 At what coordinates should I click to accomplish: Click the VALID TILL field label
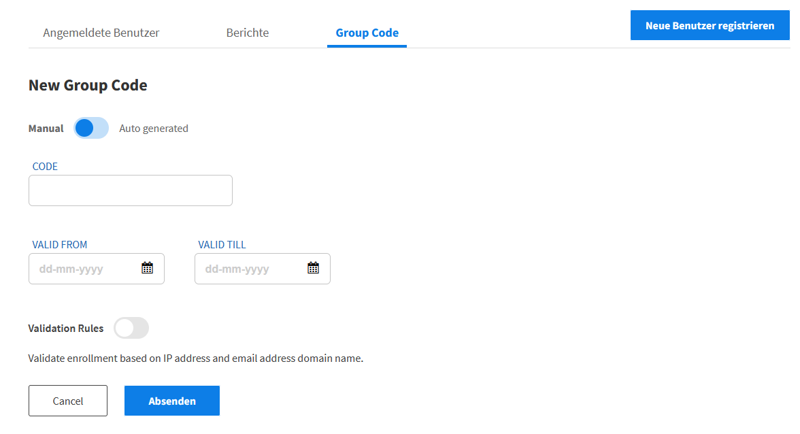222,245
